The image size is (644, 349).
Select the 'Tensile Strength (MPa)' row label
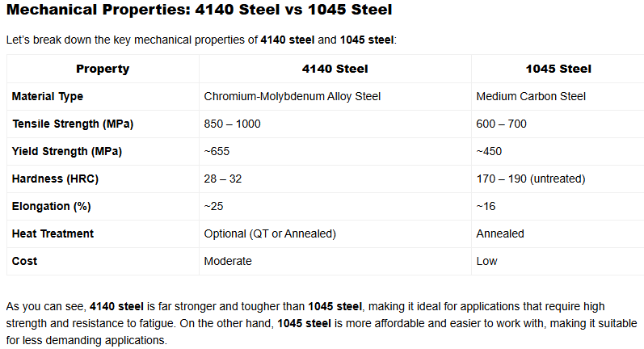[x=72, y=124]
